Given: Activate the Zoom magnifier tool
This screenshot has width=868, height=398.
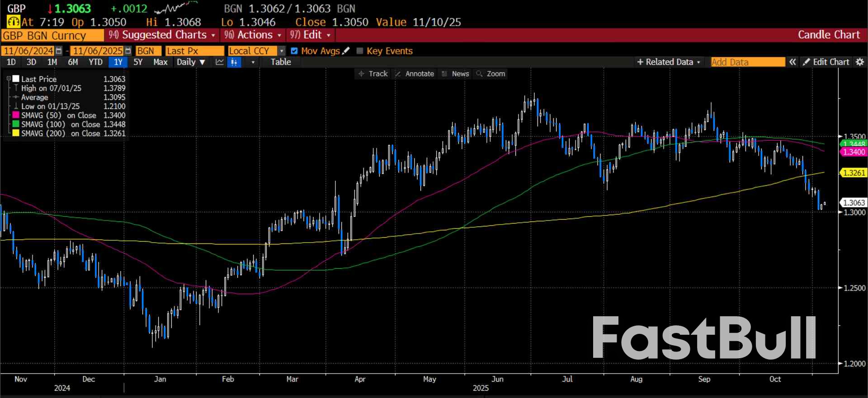Looking at the screenshot, I should click(x=491, y=74).
